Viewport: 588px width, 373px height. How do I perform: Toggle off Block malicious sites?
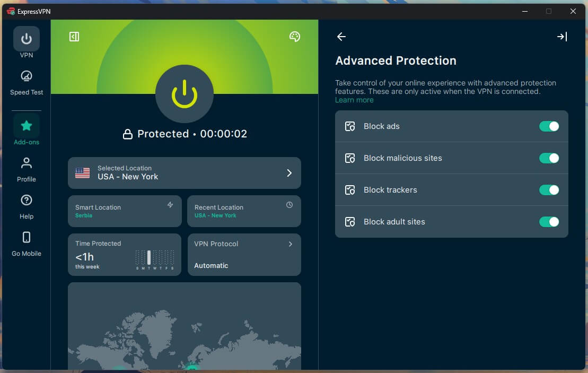(549, 158)
